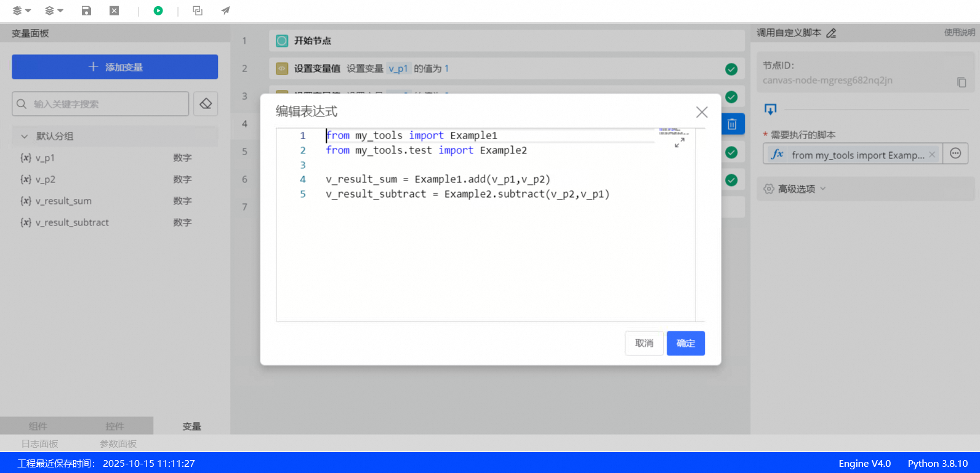Click the {x} icon next to v_result_sum
The width and height of the screenshot is (980, 473).
[x=26, y=201]
